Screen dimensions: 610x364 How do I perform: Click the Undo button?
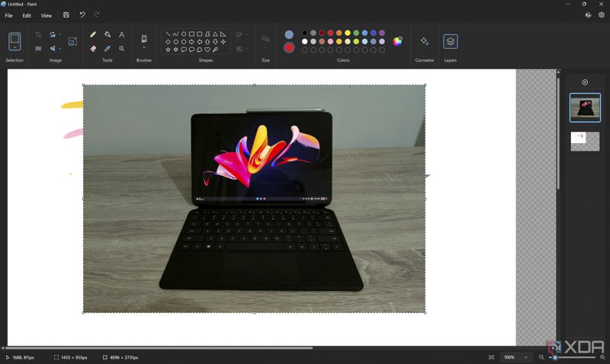[x=82, y=14]
